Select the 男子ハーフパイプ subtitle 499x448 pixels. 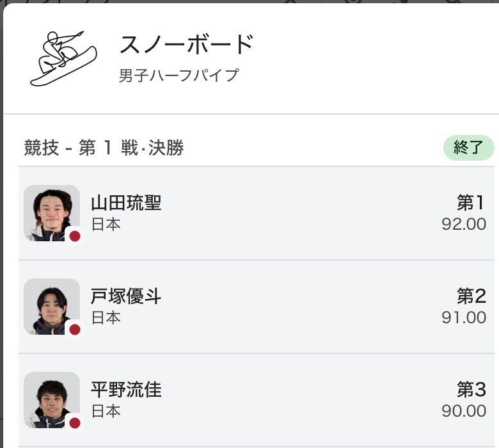pos(178,76)
